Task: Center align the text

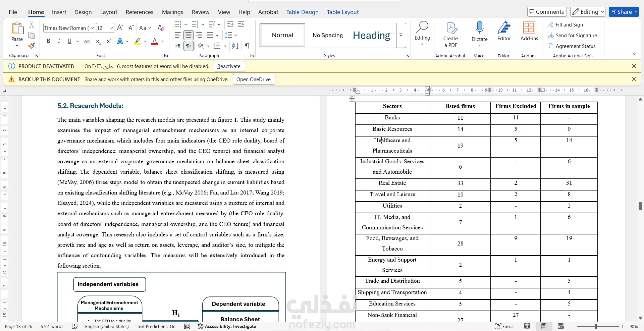Action: [x=189, y=35]
